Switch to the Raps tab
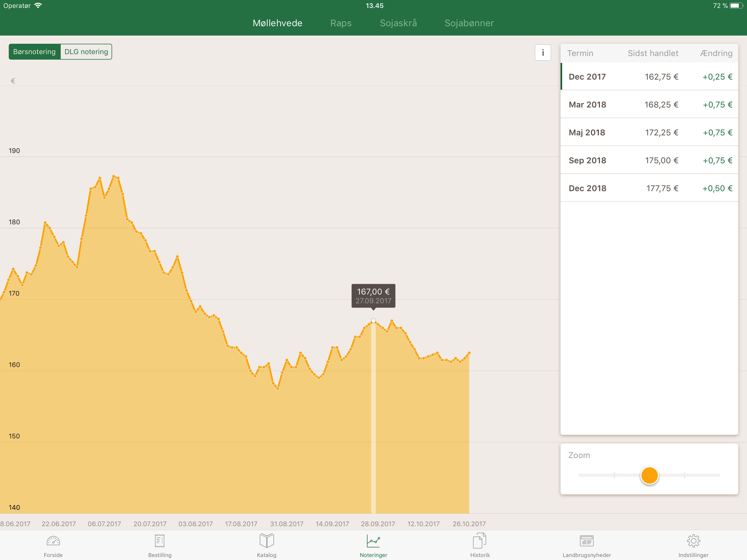 coord(341,23)
